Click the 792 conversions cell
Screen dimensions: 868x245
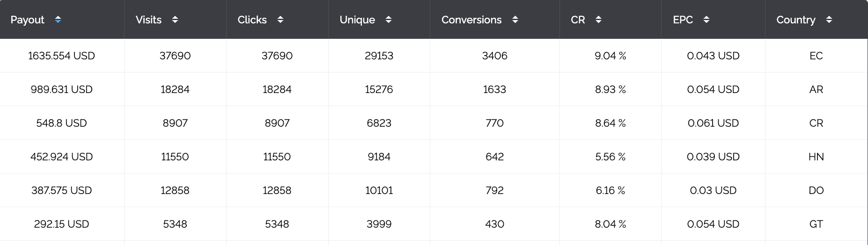[495, 190]
